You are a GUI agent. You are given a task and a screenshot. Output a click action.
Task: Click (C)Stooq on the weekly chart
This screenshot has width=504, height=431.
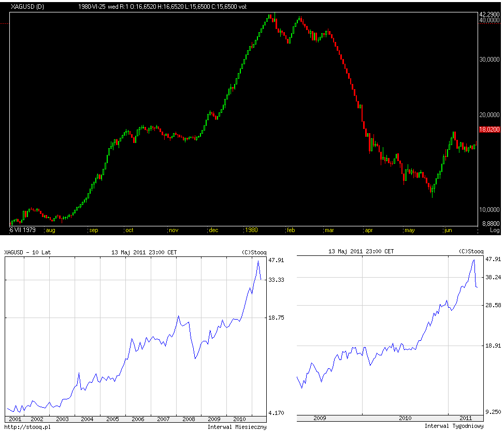pyautogui.click(x=471, y=251)
